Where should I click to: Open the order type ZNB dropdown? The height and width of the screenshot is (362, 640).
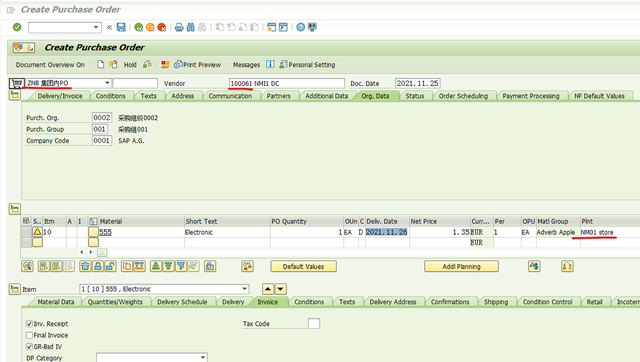(107, 83)
